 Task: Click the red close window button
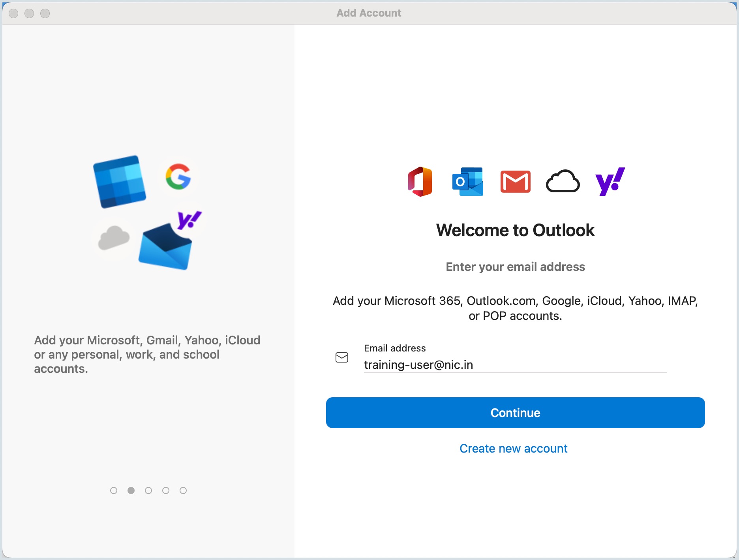(13, 13)
